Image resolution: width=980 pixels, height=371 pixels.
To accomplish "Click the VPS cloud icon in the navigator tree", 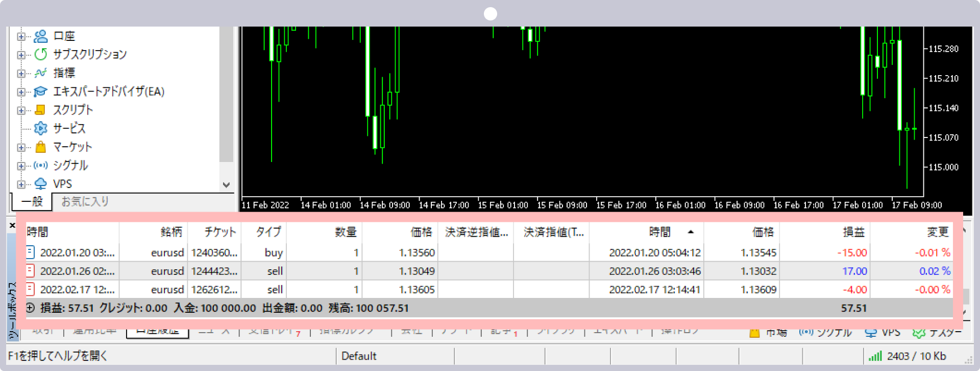I will coord(40,184).
